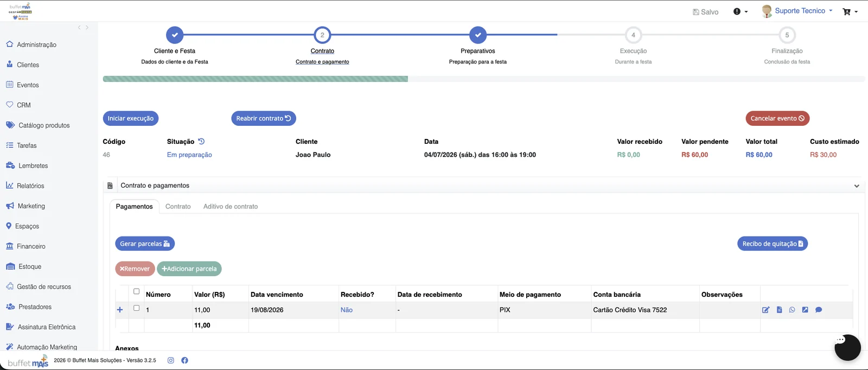Tick the select-all checkbox in the payments header
This screenshot has width=868, height=370.
pos(136,291)
